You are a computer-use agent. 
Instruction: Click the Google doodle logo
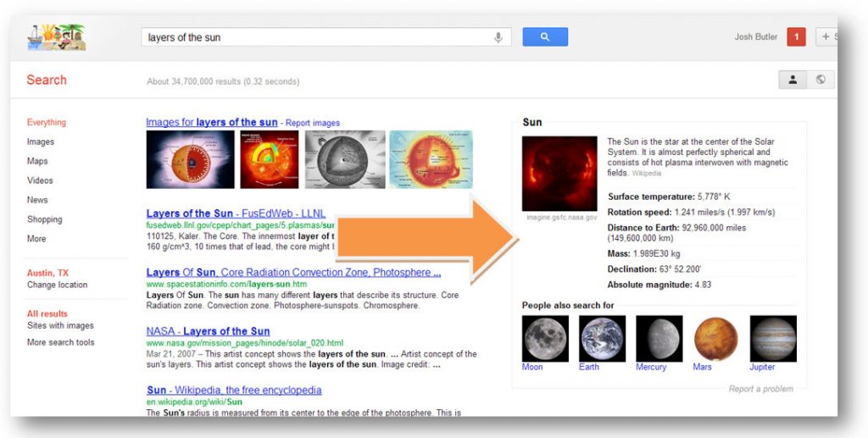coord(57,37)
